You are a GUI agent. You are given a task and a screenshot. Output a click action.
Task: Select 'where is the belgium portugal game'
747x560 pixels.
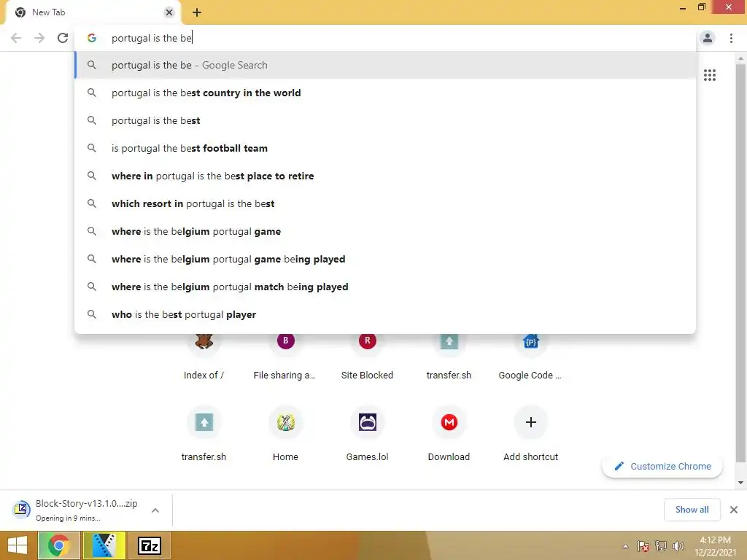385,231
